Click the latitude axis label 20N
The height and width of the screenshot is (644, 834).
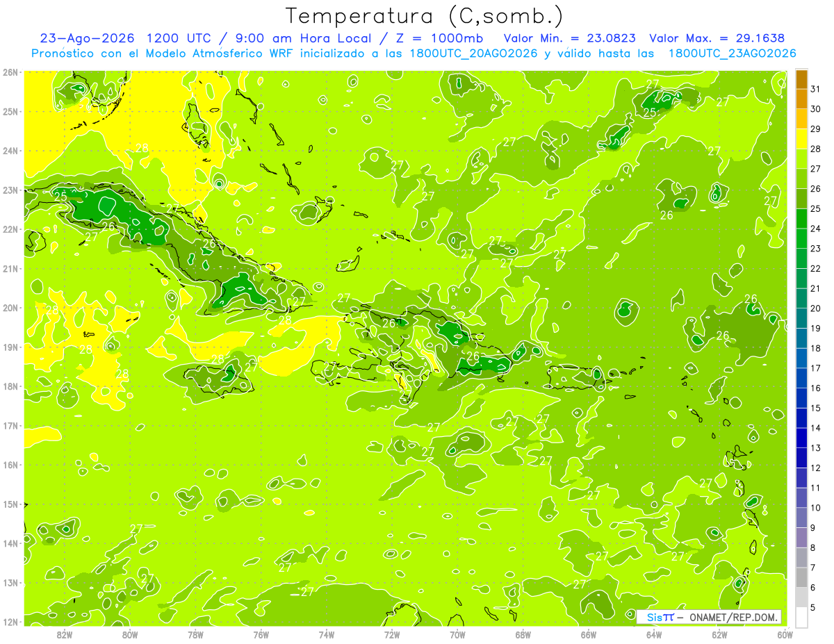click(x=10, y=308)
